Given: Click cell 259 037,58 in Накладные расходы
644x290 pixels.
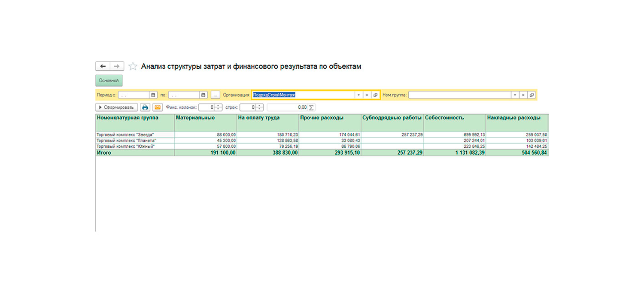Looking at the screenshot, I should coord(517,134).
